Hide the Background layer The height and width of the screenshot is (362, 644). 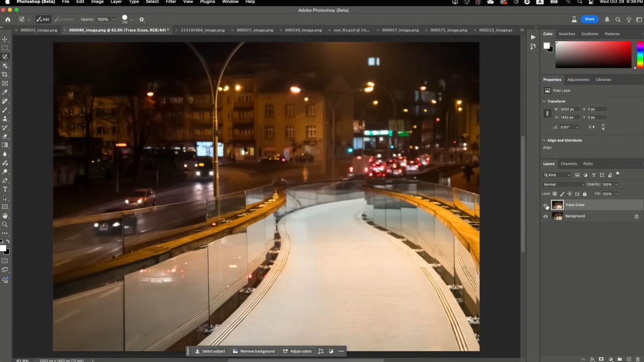click(x=546, y=216)
